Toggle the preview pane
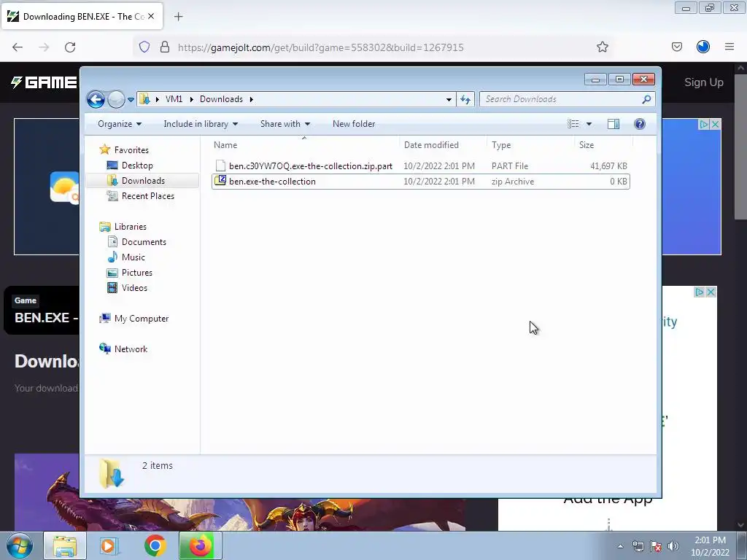 click(614, 124)
